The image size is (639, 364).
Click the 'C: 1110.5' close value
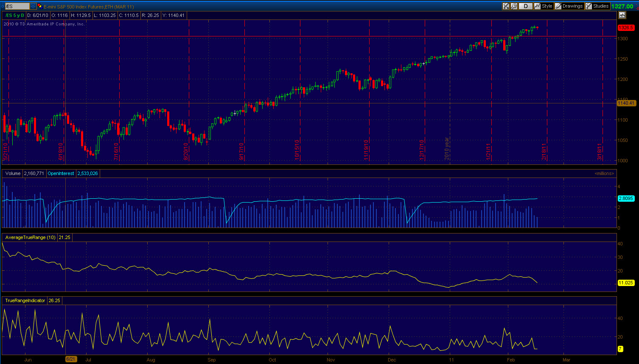pyautogui.click(x=129, y=15)
